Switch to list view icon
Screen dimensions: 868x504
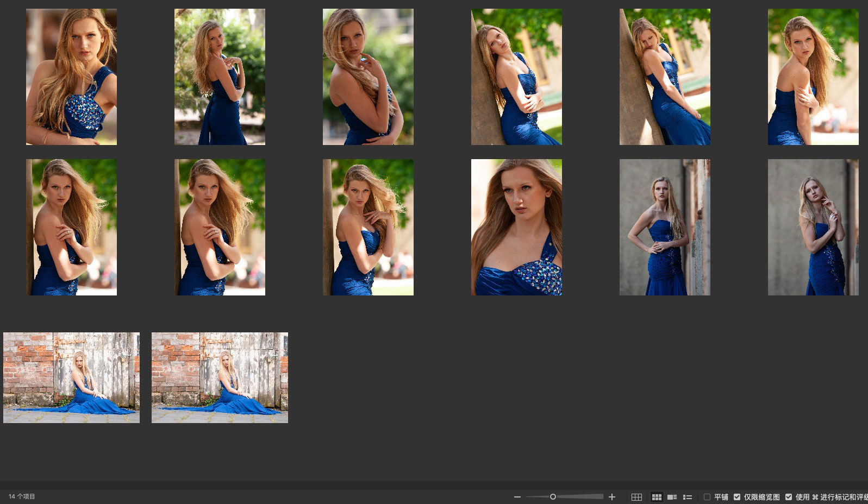(688, 497)
